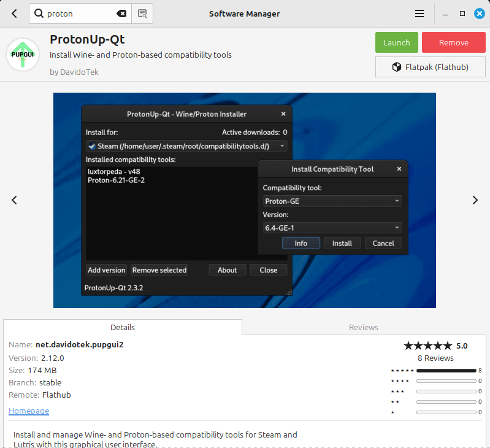490x448 pixels.
Task: Click the ProtonUp-Qt title
Action: [x=87, y=39]
